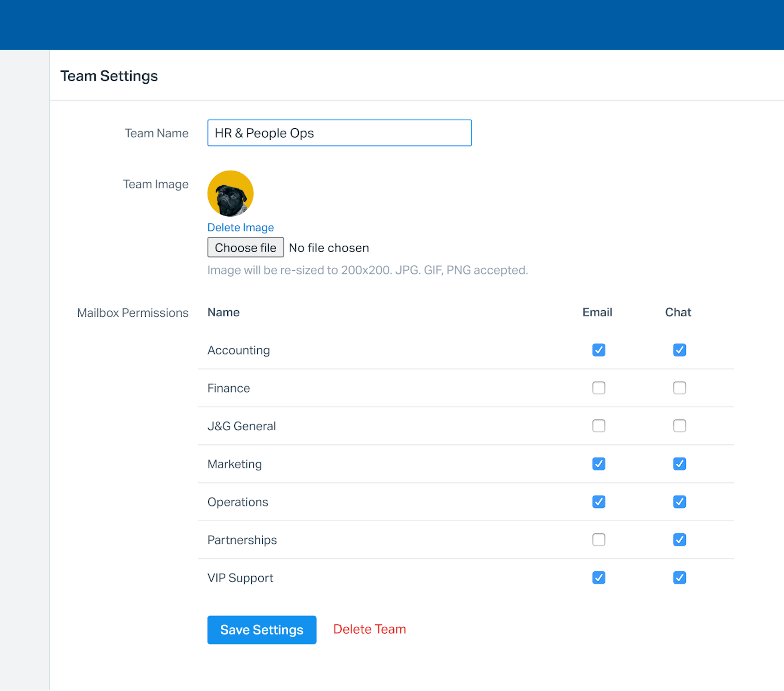Toggle Marketing Email checkbox
Viewport: 784px width, 691px height.
tap(599, 464)
